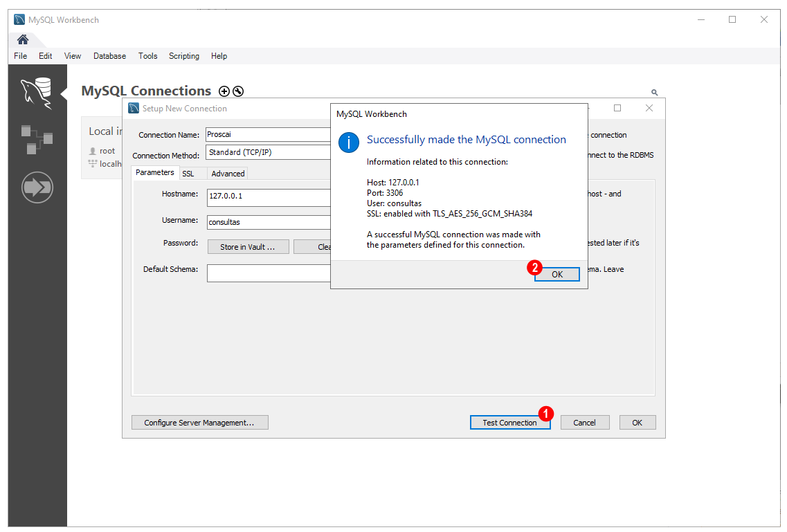Open the Models sidebar icon
The image size is (787, 532).
tap(37, 139)
